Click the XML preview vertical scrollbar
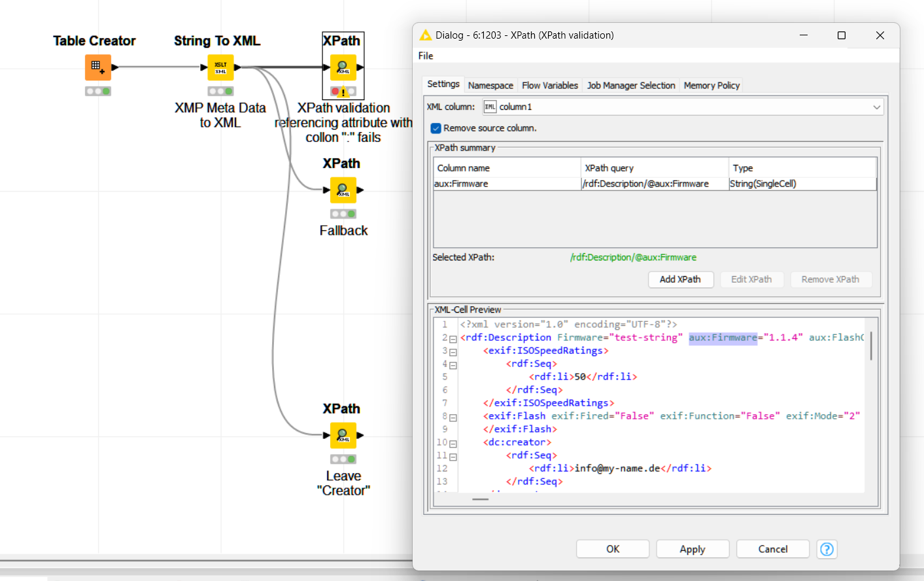The height and width of the screenshot is (581, 924). pyautogui.click(x=871, y=346)
